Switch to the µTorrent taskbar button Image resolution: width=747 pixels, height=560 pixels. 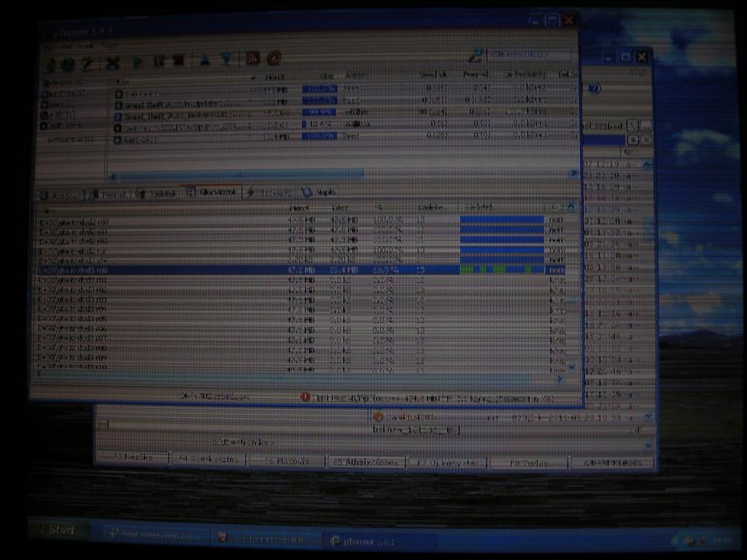pyautogui.click(x=379, y=542)
